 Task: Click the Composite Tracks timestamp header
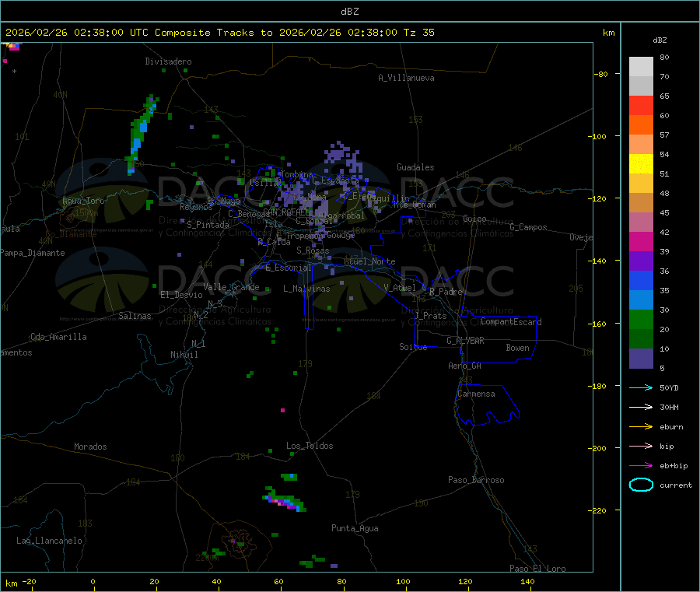[219, 33]
